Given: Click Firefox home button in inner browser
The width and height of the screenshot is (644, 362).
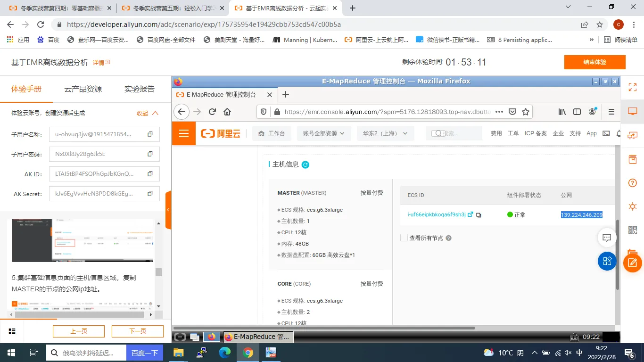Looking at the screenshot, I should (x=227, y=112).
